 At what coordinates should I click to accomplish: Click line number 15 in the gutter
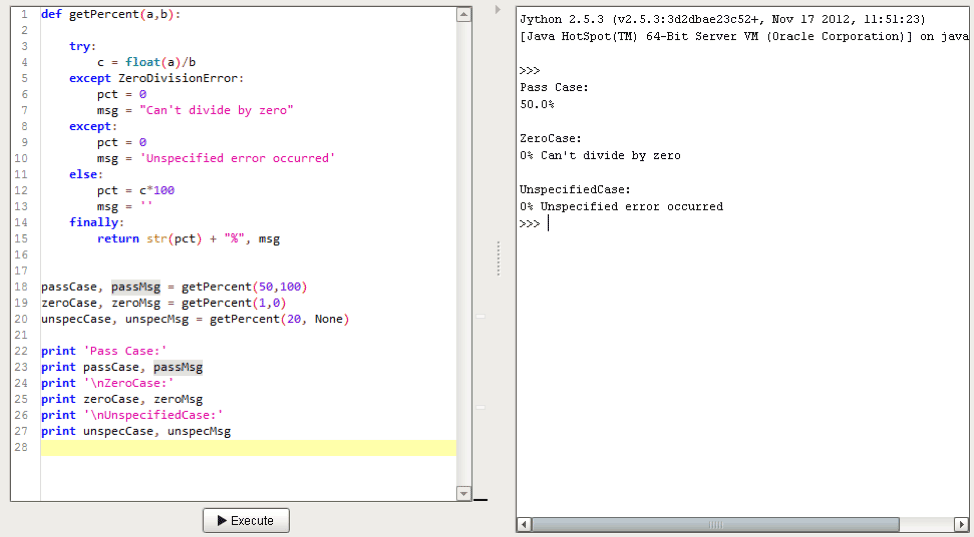click(x=21, y=239)
